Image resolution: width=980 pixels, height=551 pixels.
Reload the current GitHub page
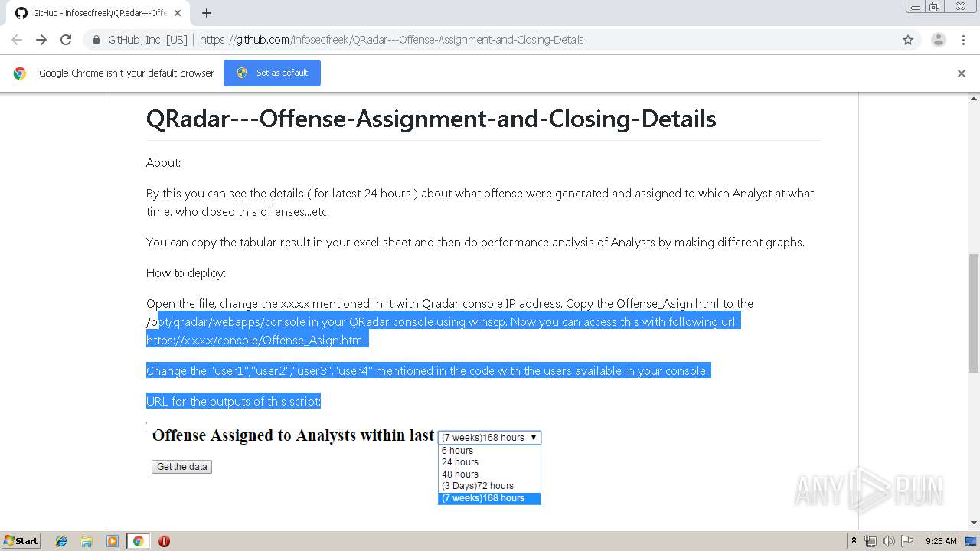pyautogui.click(x=66, y=40)
